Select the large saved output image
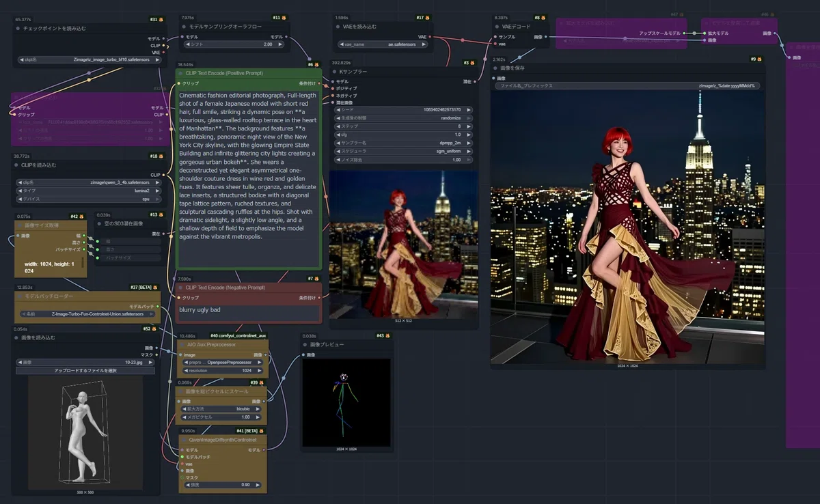The height and width of the screenshot is (504, 820). coord(627,227)
